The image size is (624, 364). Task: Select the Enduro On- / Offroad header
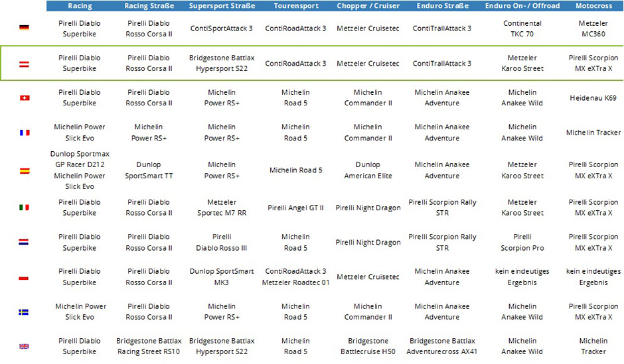[x=522, y=6]
